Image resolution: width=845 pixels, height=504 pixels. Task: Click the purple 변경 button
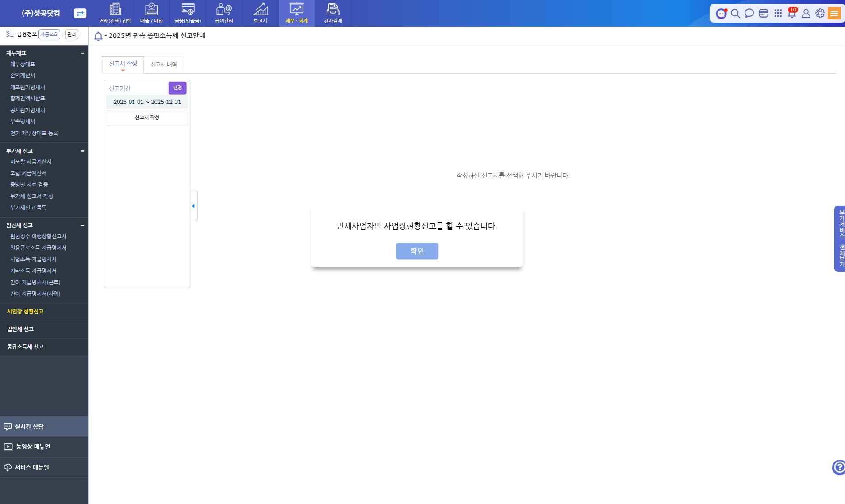coord(177,88)
